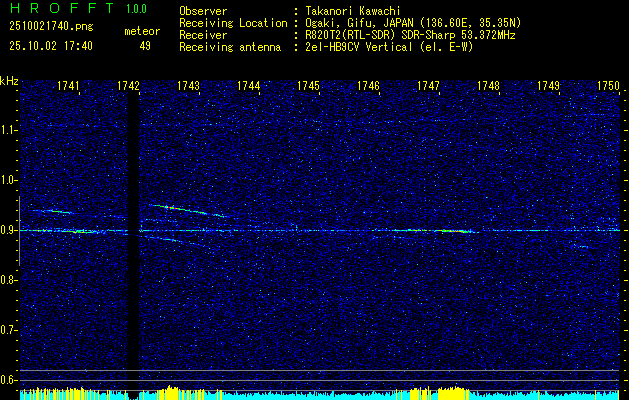This screenshot has height=400, width=629.
Task: Click the HROFFT title text
Action: 62,8
